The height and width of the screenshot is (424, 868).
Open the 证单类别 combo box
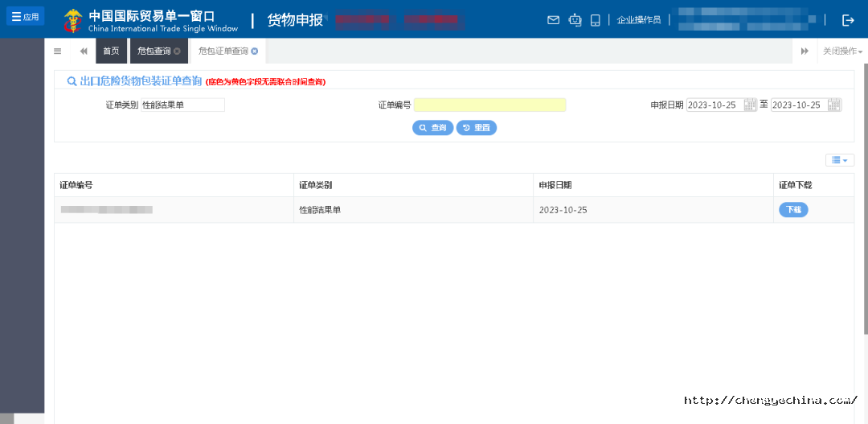coord(182,105)
